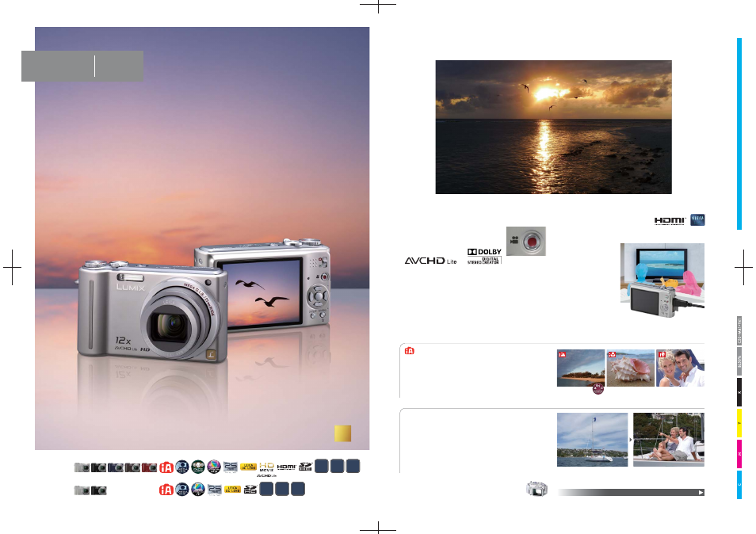Click the yellow color bar swatch on right edge
This screenshot has width=756, height=534.
739,423
